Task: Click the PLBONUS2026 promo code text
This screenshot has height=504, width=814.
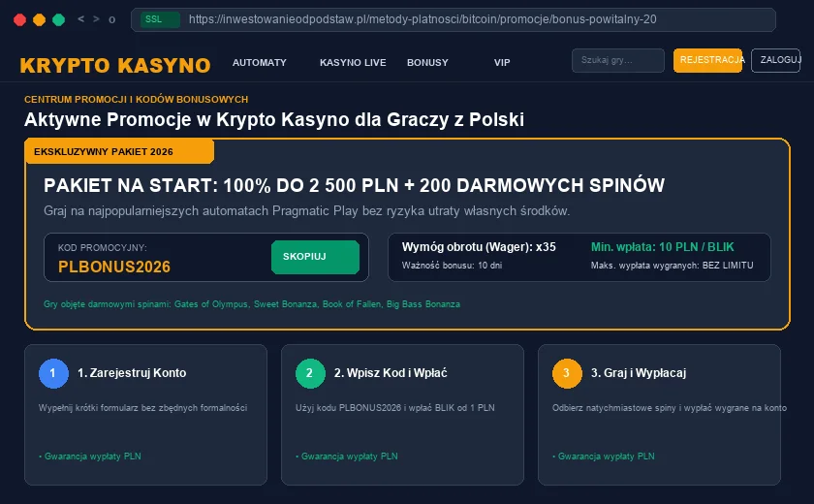Action: [x=114, y=267]
